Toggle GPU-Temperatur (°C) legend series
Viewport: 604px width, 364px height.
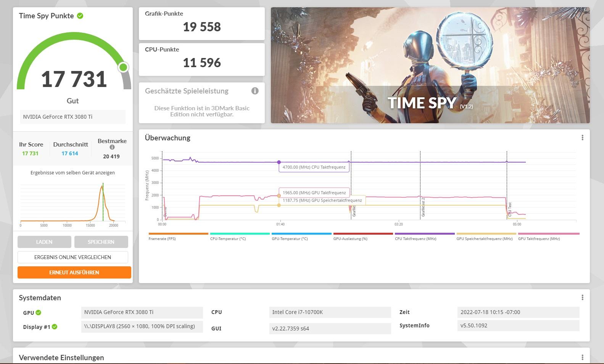coord(301,237)
